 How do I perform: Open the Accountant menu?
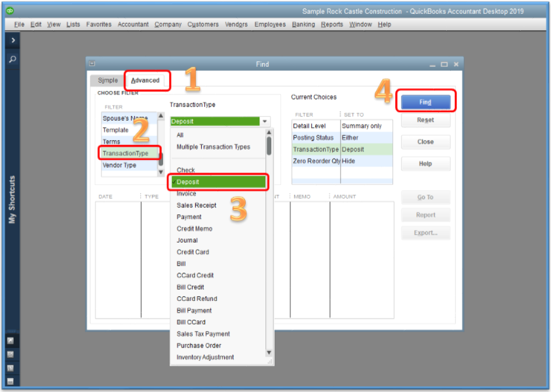[x=133, y=24]
